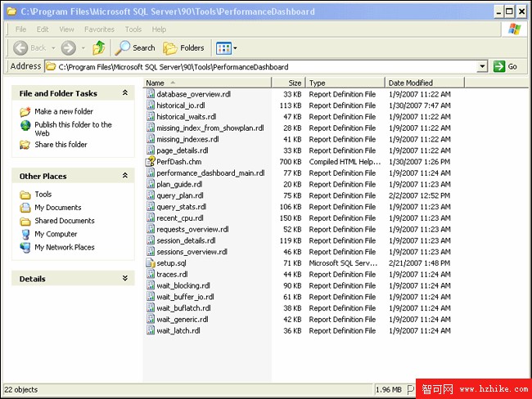Viewport: 532px width, 399px height.
Task: Click the Back arrow toolbar icon
Action: pyautogui.click(x=20, y=47)
